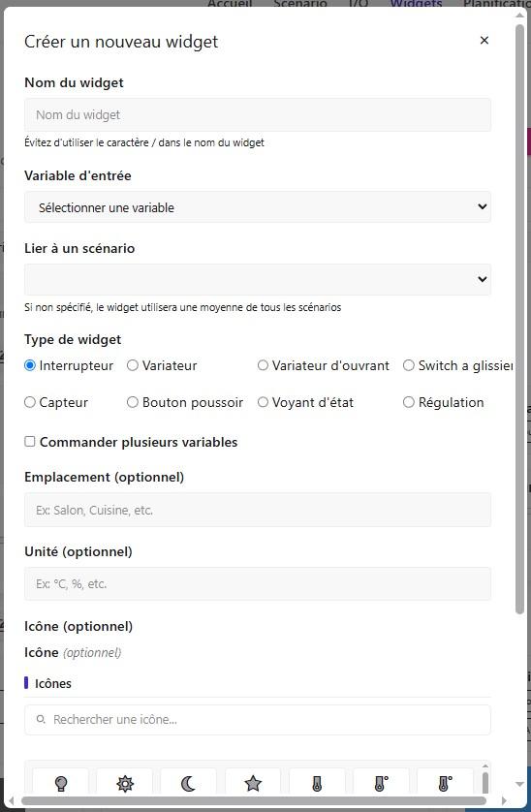Click the Rechercher une icône search box

[x=258, y=720]
